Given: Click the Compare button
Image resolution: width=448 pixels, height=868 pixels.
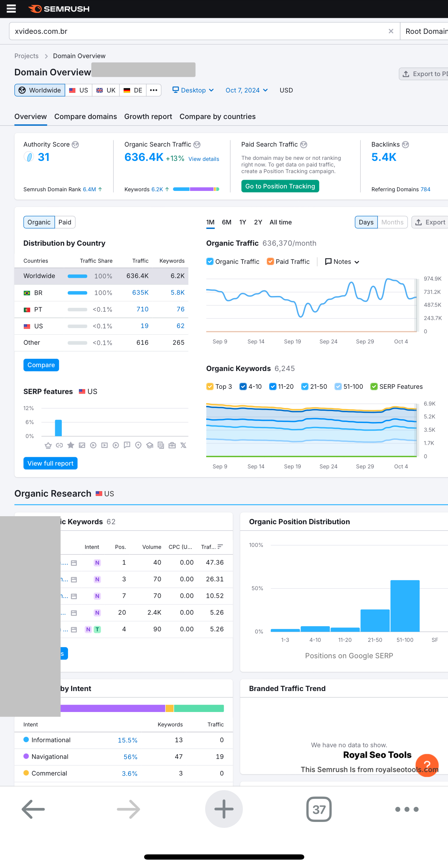Looking at the screenshot, I should 41,365.
